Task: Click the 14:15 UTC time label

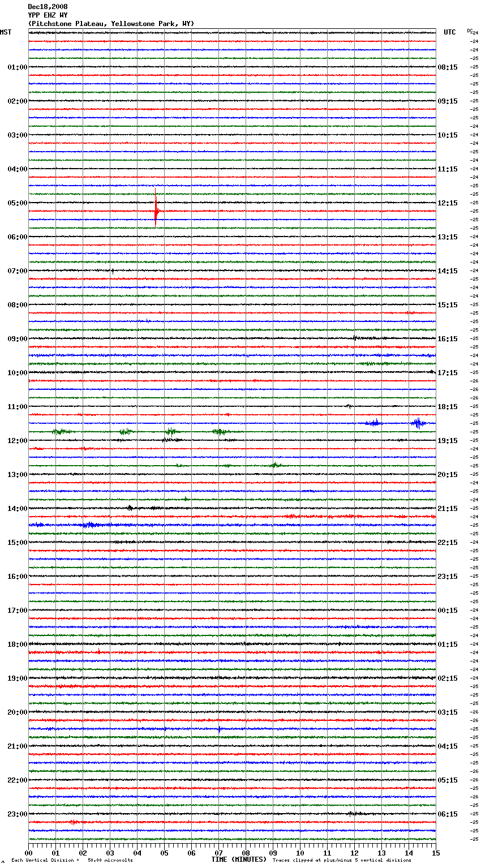Action: [x=448, y=271]
